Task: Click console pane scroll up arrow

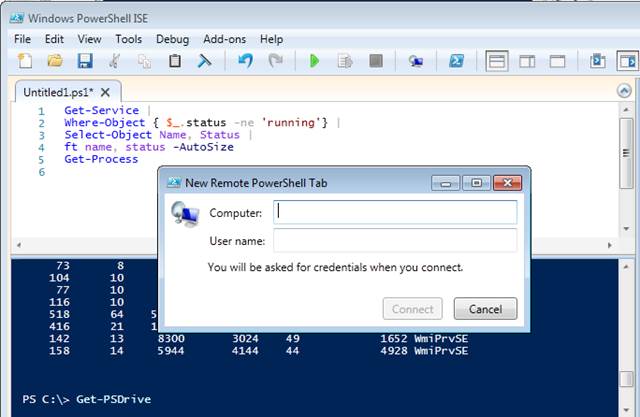Action: click(626, 266)
